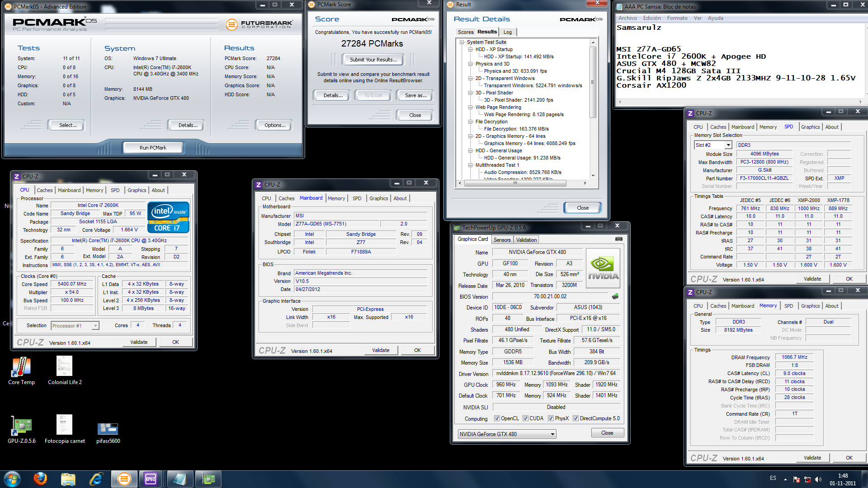Click Notepad horizontal scrollbar
The height and width of the screenshot is (488, 868).
point(740,102)
